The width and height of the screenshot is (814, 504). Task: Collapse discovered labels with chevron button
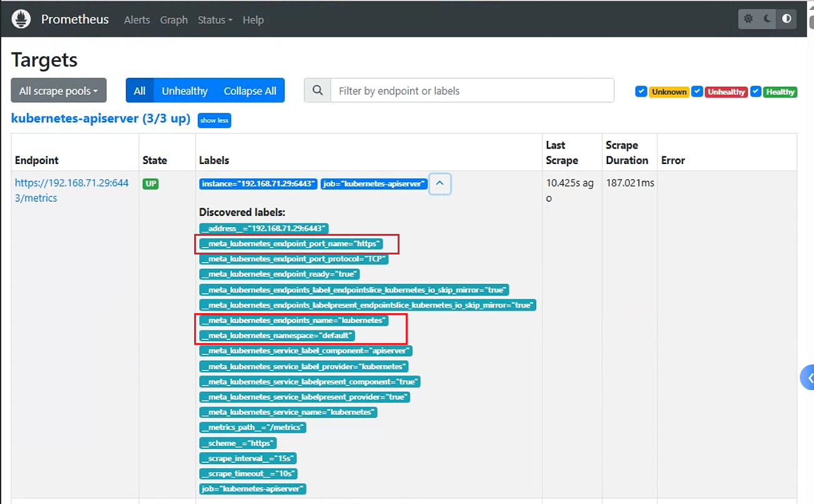tap(440, 184)
